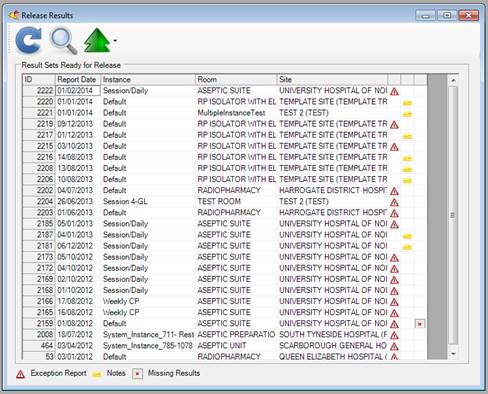
Task: Open exception report for ID 2219
Action: [x=394, y=125]
